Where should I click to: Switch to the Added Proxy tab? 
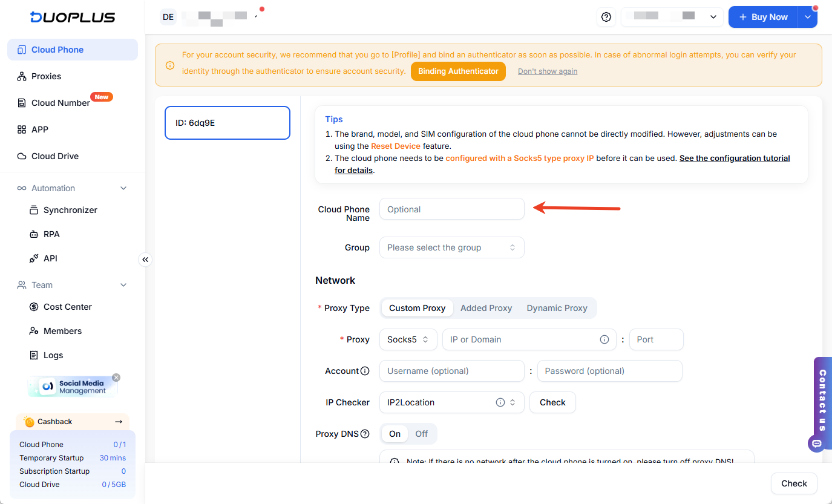coord(486,308)
